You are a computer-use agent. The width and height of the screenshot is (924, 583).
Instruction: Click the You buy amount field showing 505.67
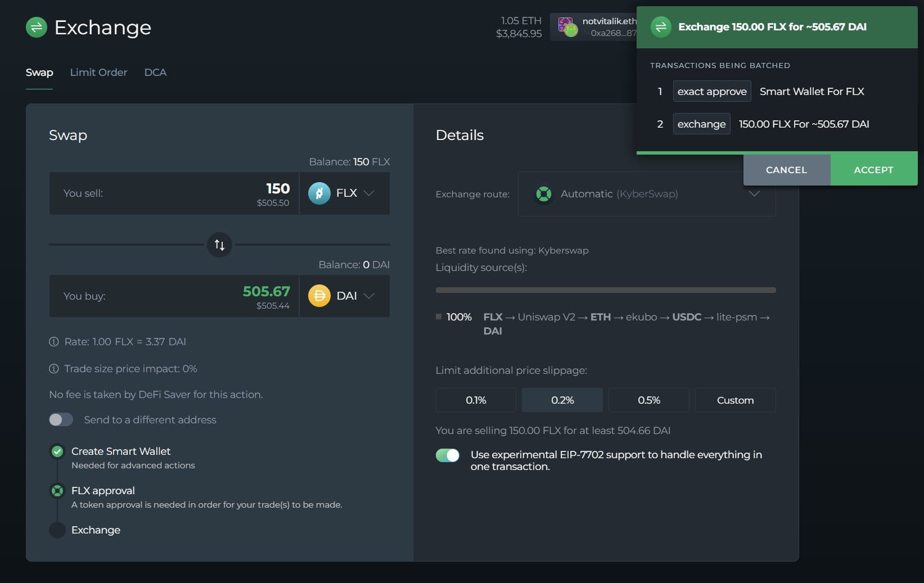[174, 296]
